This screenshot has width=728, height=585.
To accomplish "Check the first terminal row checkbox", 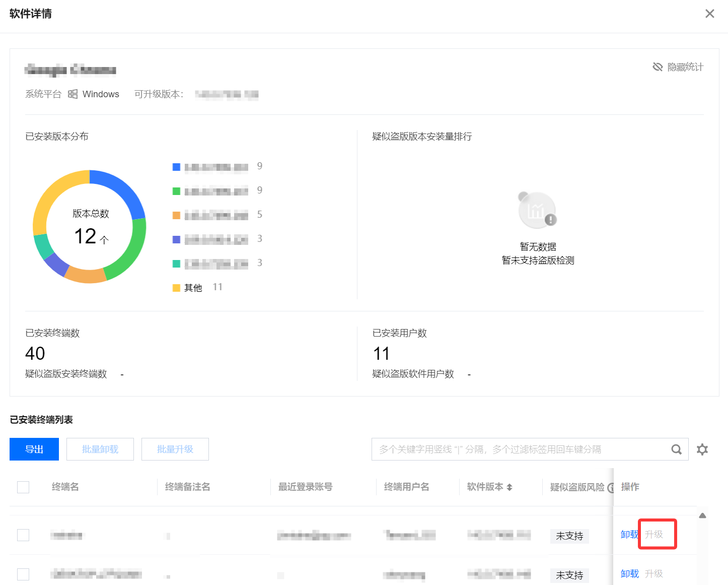I will click(23, 535).
